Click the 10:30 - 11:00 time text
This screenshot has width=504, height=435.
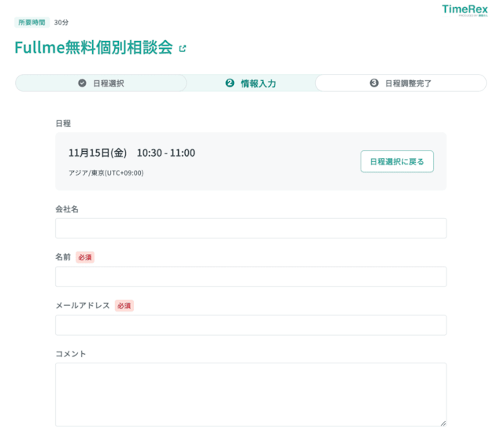click(x=166, y=153)
